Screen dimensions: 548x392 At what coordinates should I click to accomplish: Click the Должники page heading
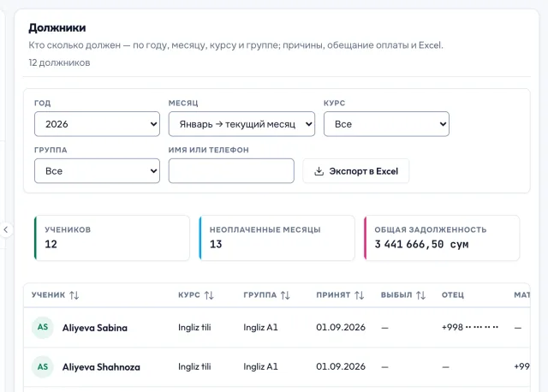click(x=57, y=27)
